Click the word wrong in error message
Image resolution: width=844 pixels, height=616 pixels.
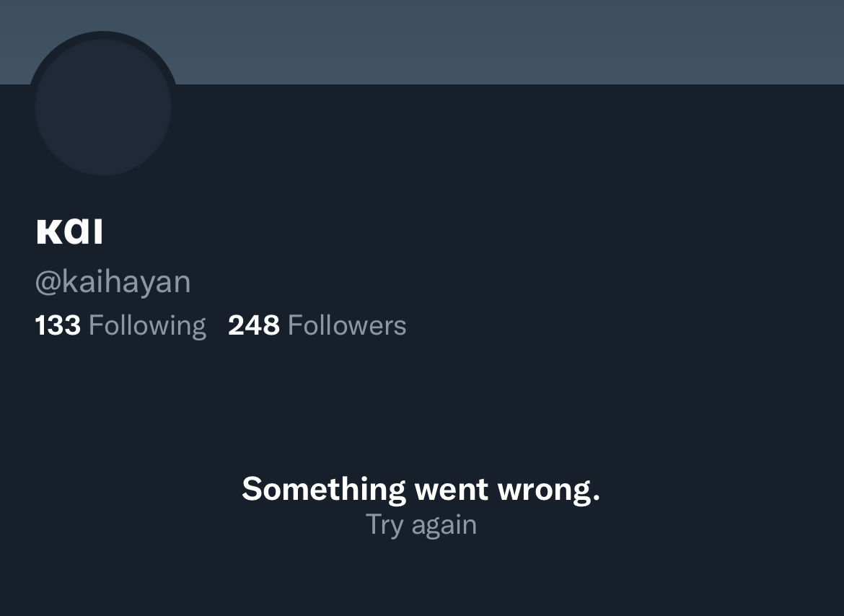(x=548, y=490)
